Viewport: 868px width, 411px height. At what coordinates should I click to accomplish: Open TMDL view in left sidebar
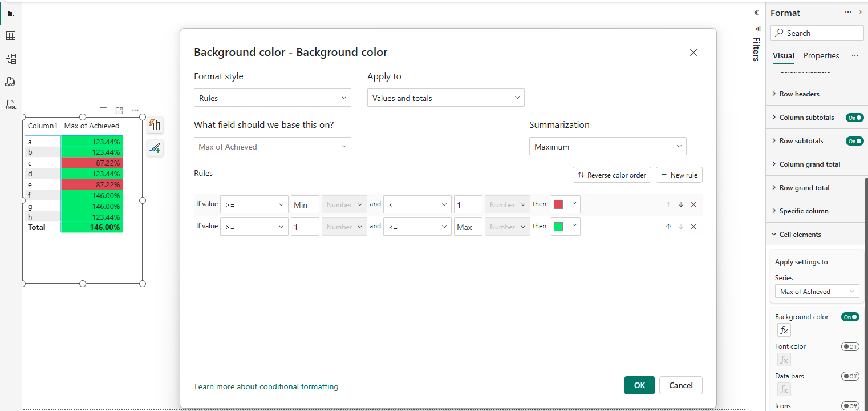click(x=10, y=105)
